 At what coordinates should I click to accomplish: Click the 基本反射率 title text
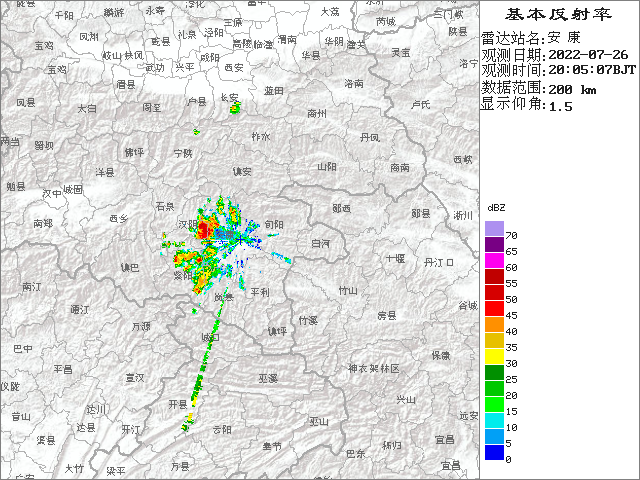tap(559, 15)
